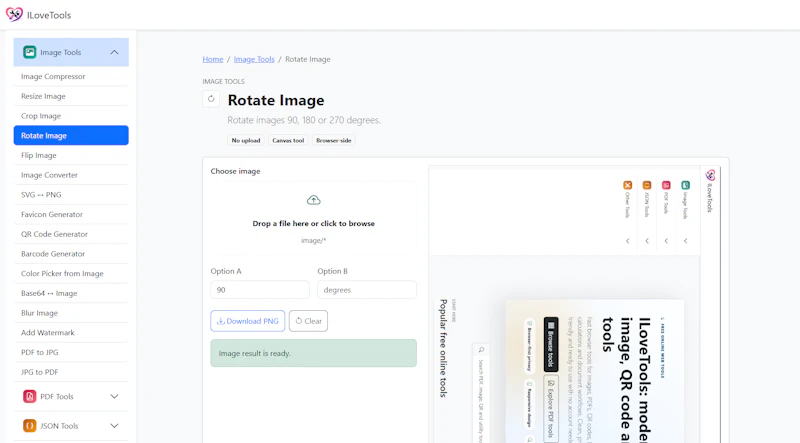Click the cloud upload icon
This screenshot has width=800, height=443.
pyautogui.click(x=313, y=200)
